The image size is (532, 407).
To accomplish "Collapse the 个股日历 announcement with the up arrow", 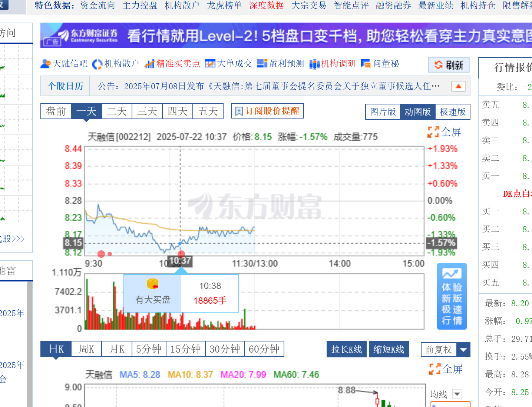I will pyautogui.click(x=459, y=86).
